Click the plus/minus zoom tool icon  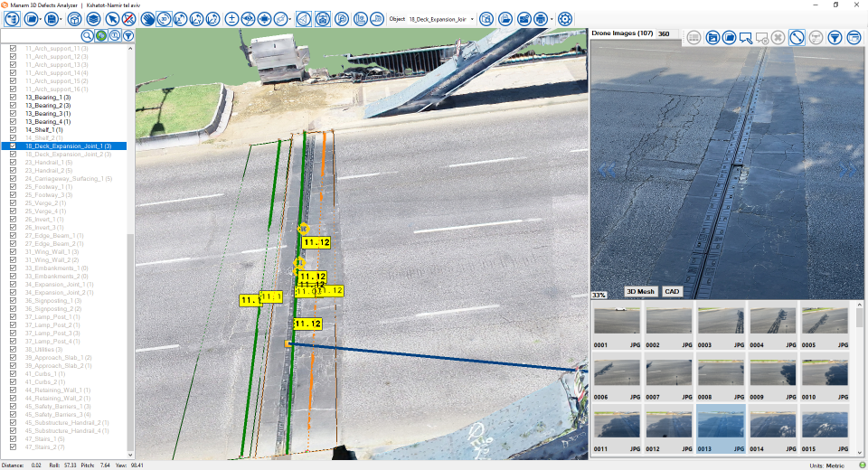(231, 19)
